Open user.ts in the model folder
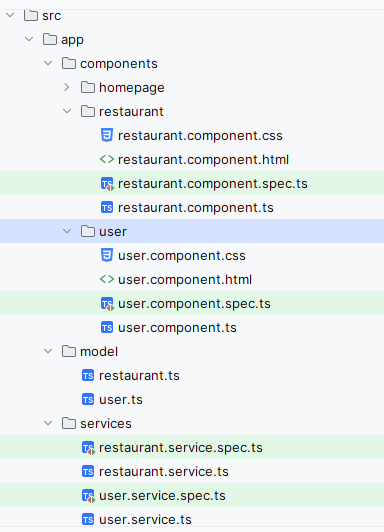 click(192, 400)
